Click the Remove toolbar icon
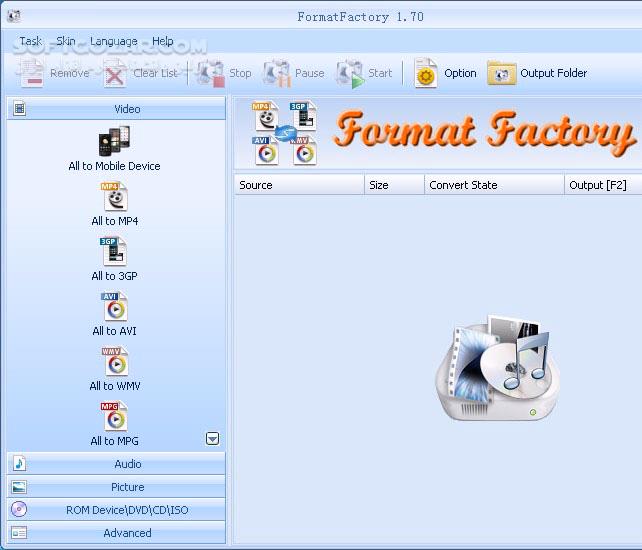642x550 pixels. [32, 73]
